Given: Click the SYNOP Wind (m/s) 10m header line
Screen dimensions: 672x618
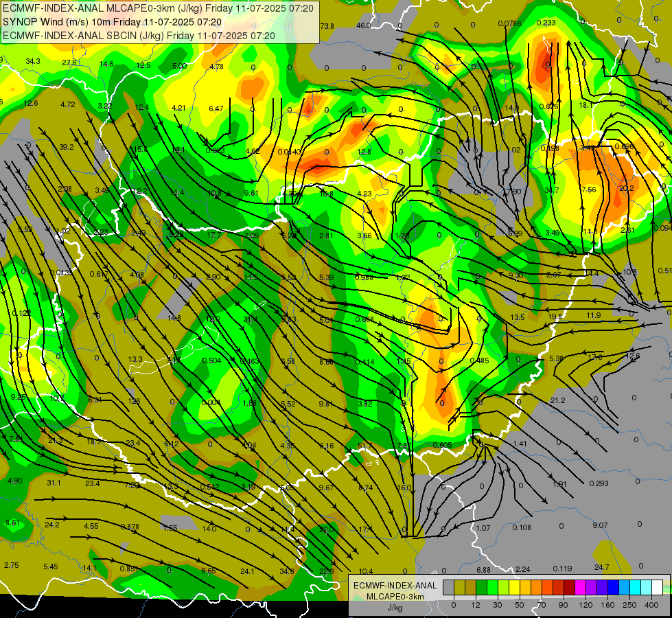Looking at the screenshot, I should tap(113, 22).
